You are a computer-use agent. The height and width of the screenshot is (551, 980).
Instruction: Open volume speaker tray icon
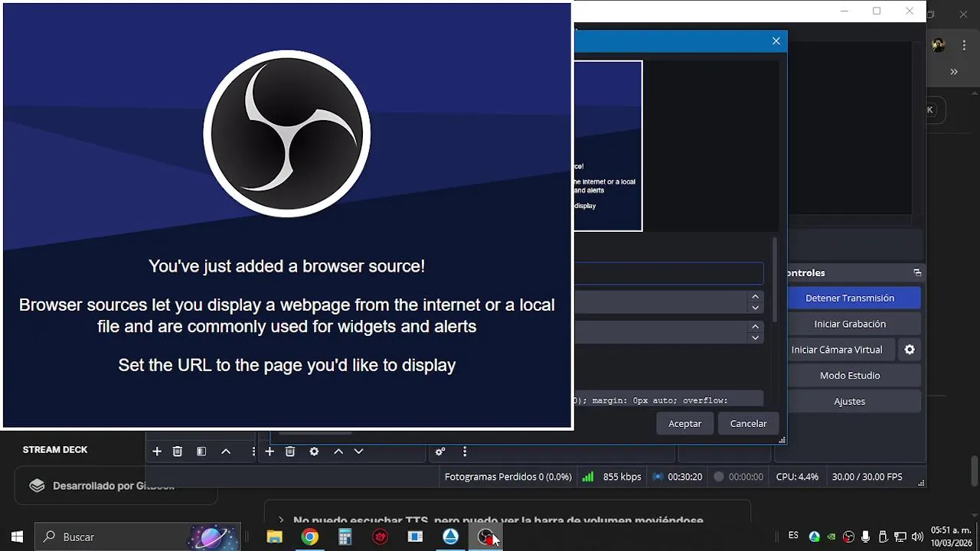coord(917,537)
